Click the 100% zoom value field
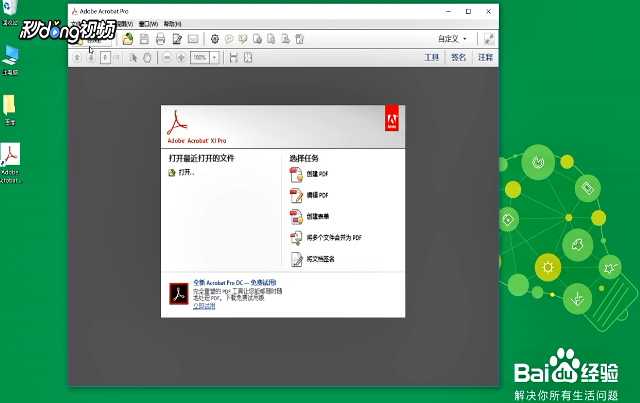This screenshot has height=403, width=640. click(x=200, y=58)
